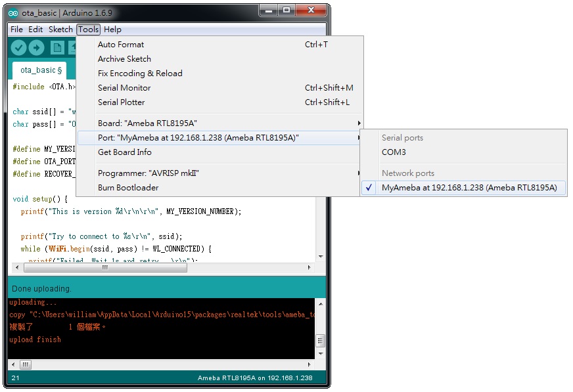
Task: Click the "void setup() {" code line
Action: point(40,199)
